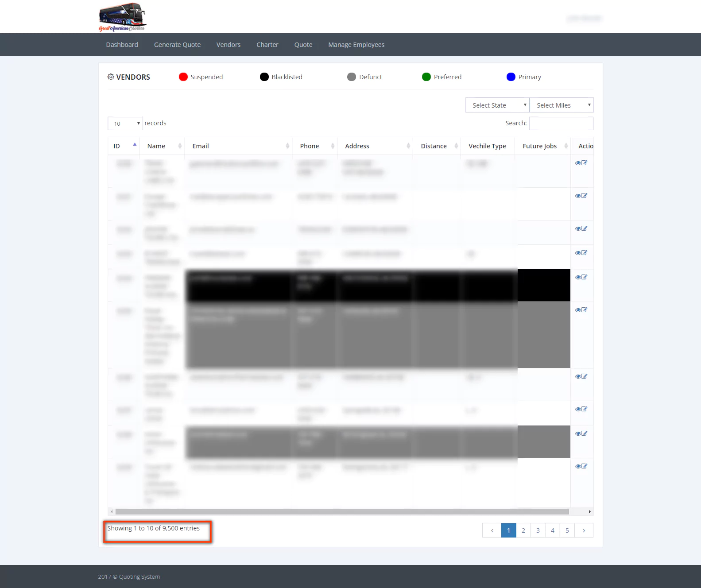Sort the table by Distance column
This screenshot has height=588, width=701.
coord(437,146)
